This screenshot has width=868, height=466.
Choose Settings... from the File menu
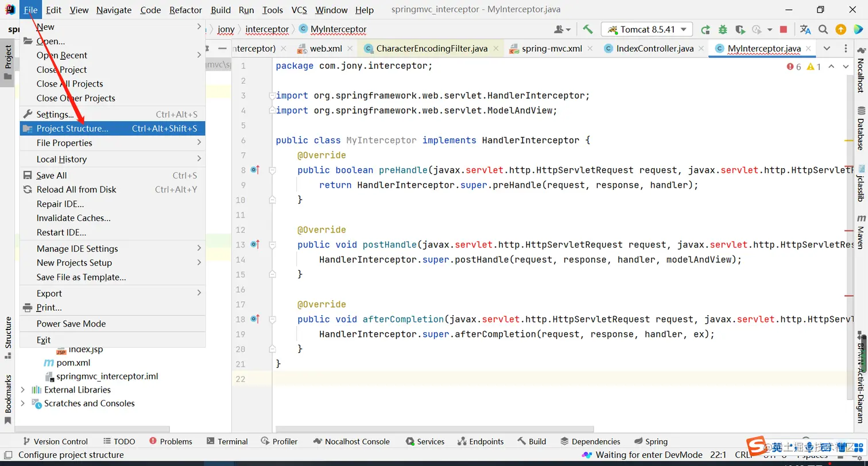pyautogui.click(x=113, y=114)
